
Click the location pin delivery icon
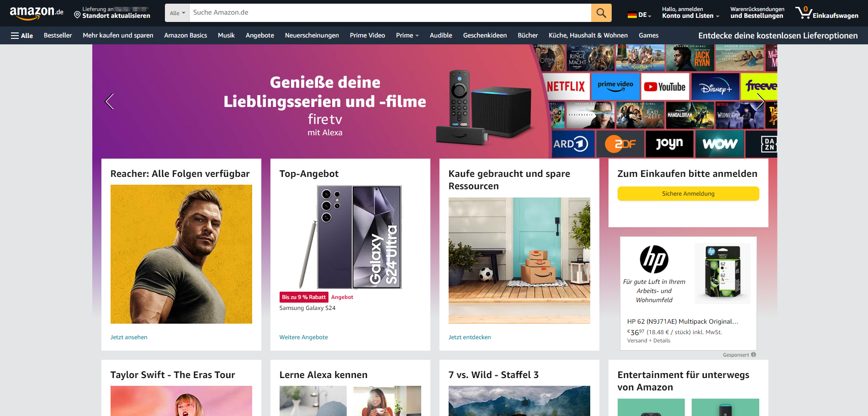pos(77,15)
